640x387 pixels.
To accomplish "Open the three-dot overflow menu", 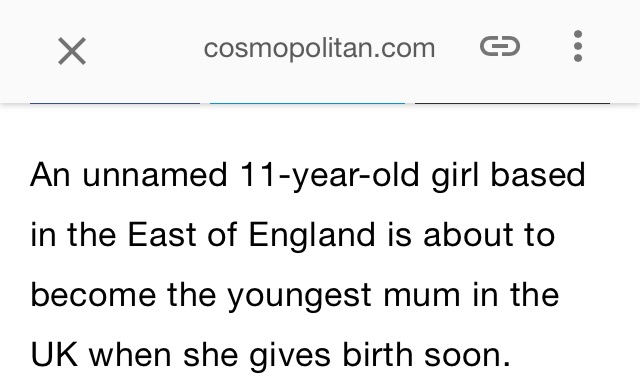I will tap(578, 46).
